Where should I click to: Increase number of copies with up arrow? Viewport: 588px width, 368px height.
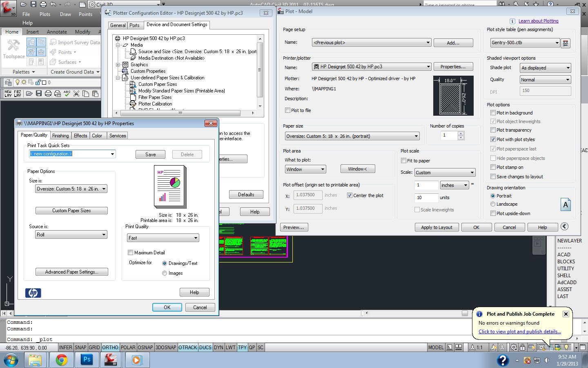pos(461,133)
